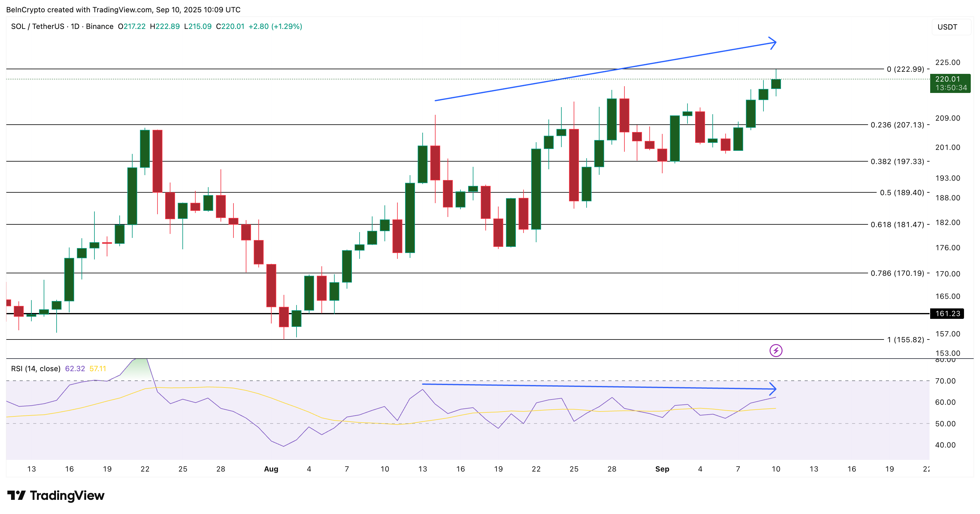Click the TradingView logo at bottom left

[x=56, y=496]
